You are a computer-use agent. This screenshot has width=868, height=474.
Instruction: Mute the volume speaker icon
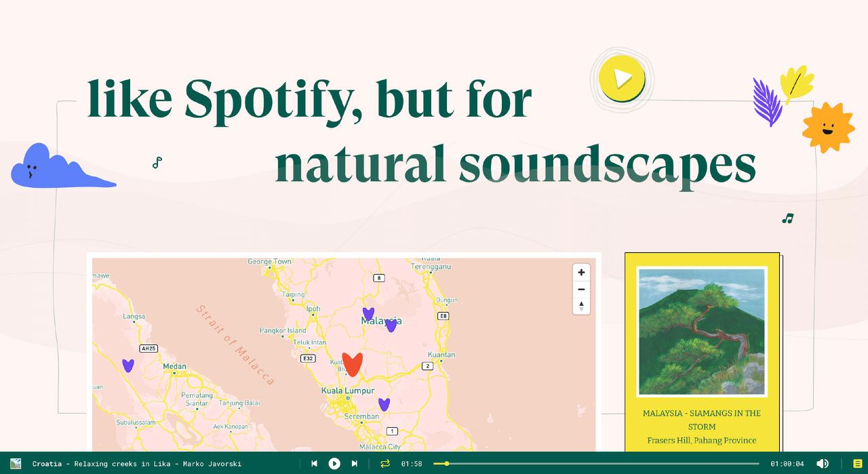[823, 464]
